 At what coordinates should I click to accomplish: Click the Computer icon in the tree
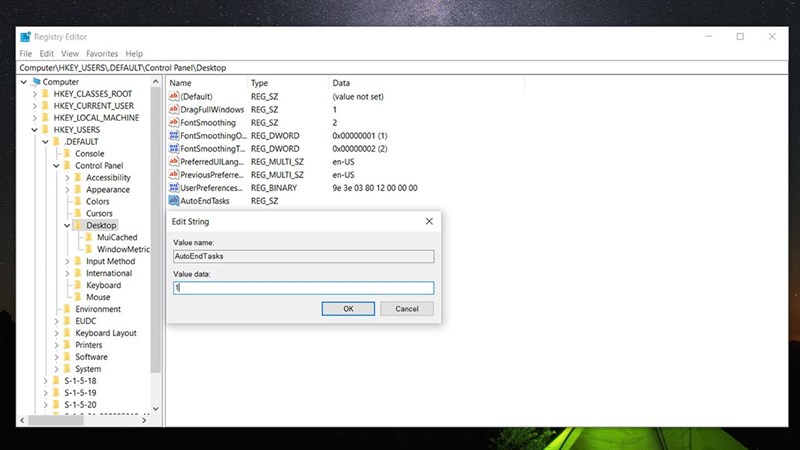(x=36, y=82)
